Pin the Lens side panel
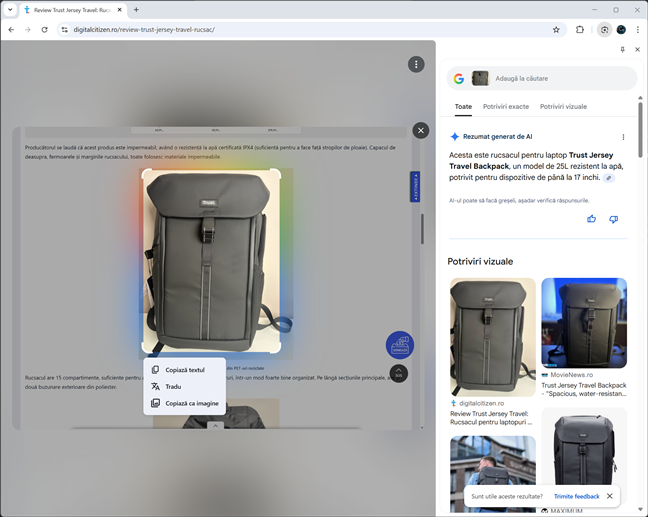 (x=623, y=50)
